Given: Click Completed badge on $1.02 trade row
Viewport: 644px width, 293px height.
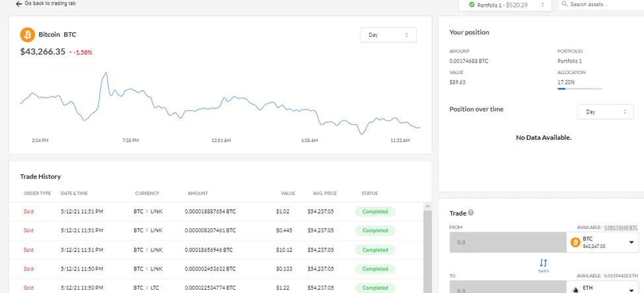Looking at the screenshot, I should point(375,212).
